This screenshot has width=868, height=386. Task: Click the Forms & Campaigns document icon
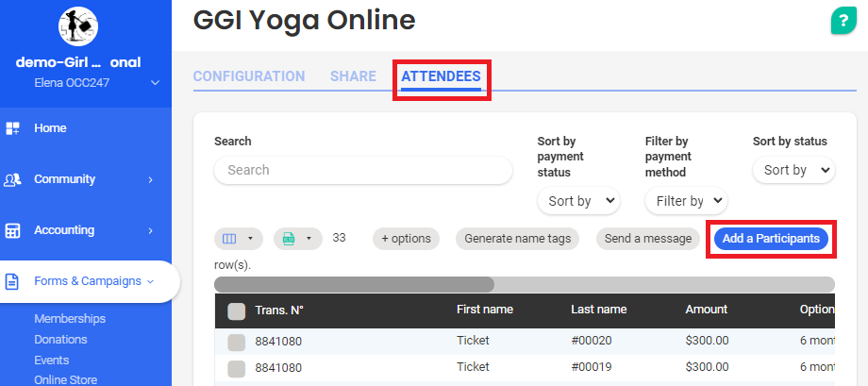point(13,281)
